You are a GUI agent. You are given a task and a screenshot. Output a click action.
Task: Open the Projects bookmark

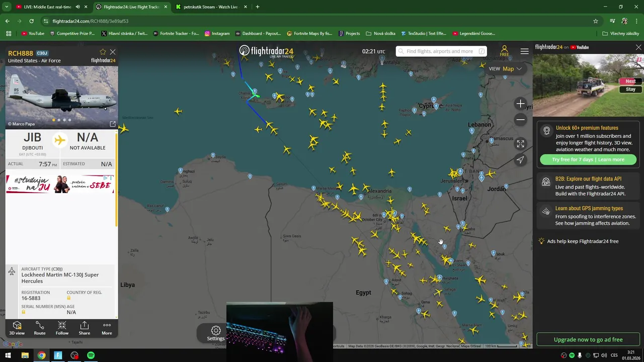349,34
